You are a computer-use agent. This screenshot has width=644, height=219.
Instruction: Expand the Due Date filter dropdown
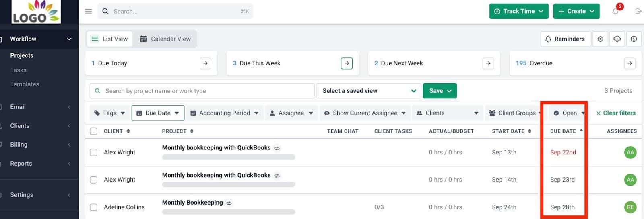(158, 113)
